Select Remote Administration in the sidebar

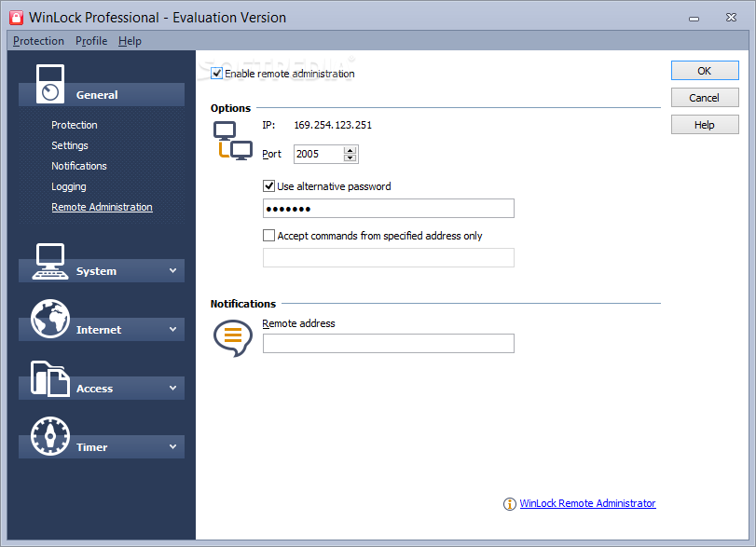tap(102, 207)
